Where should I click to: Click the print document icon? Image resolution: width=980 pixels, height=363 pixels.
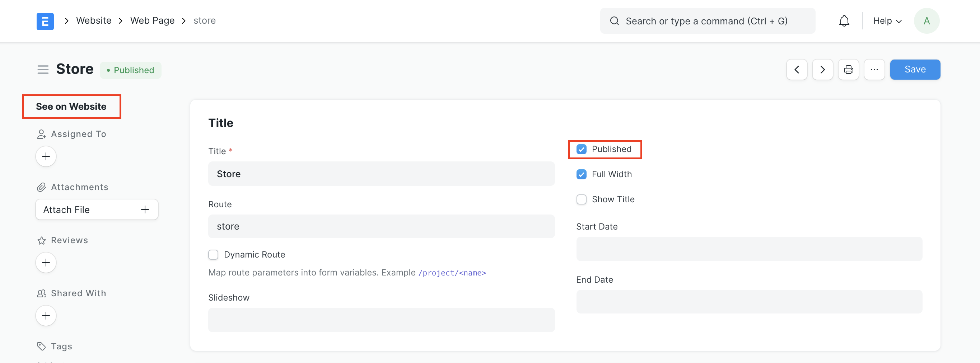coord(848,70)
